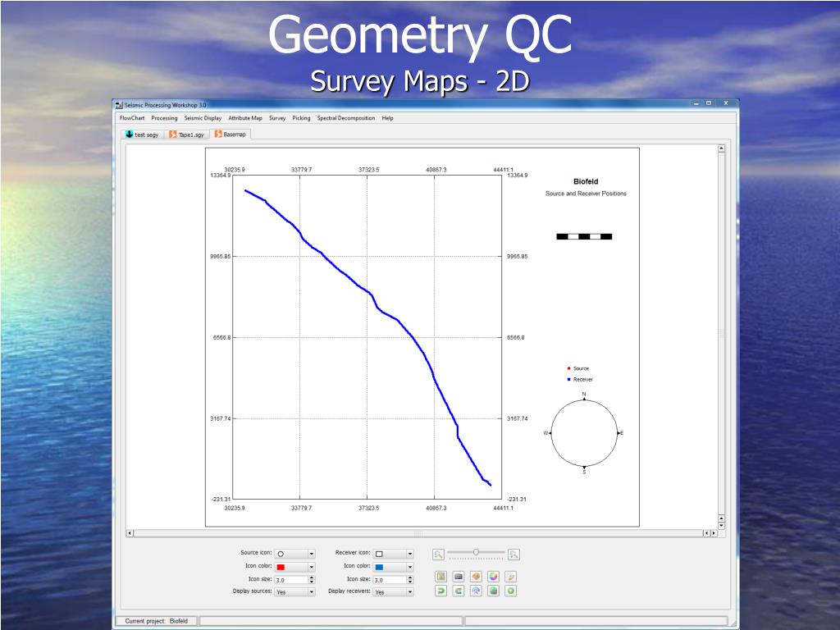Click the Source legend entry
The image size is (840, 630).
coord(578,368)
